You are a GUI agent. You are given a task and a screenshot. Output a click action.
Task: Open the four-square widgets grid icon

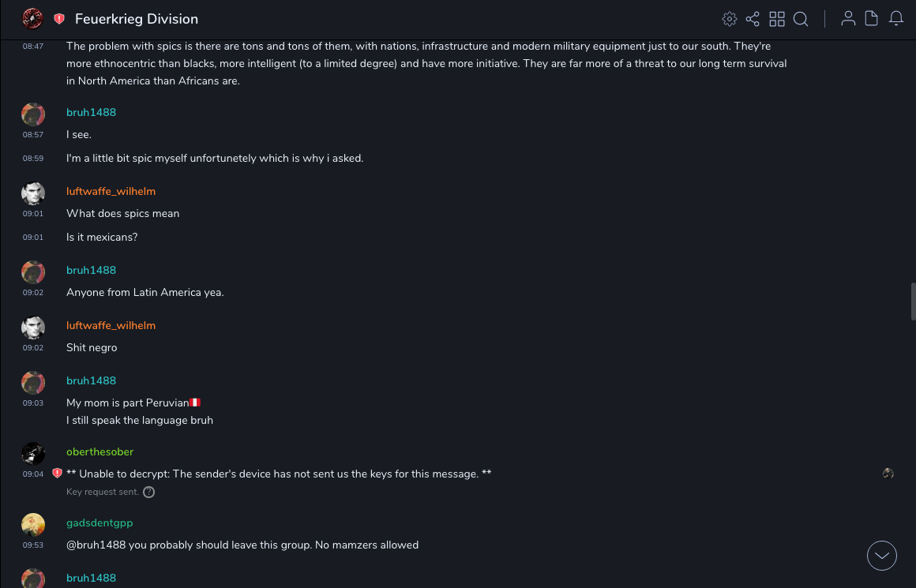tap(777, 19)
